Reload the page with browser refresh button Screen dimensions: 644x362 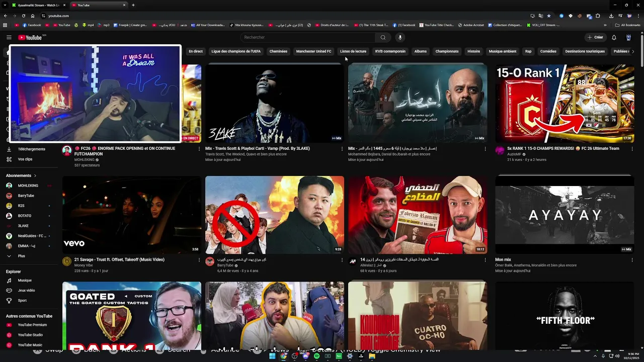[x=23, y=16]
